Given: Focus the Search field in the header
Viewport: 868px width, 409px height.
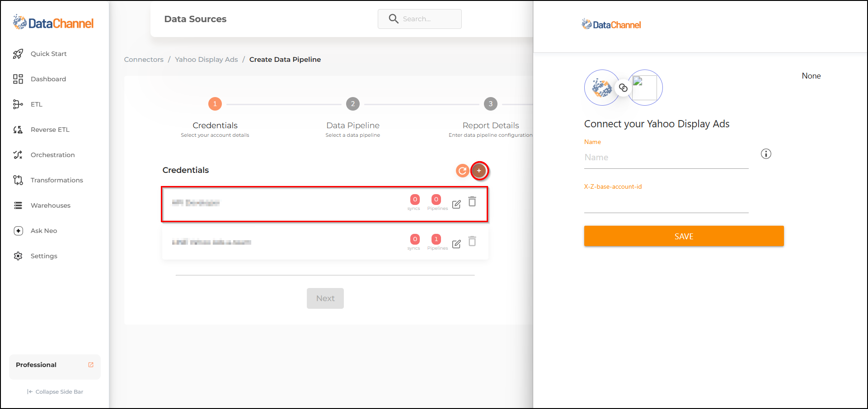Looking at the screenshot, I should 420,19.
